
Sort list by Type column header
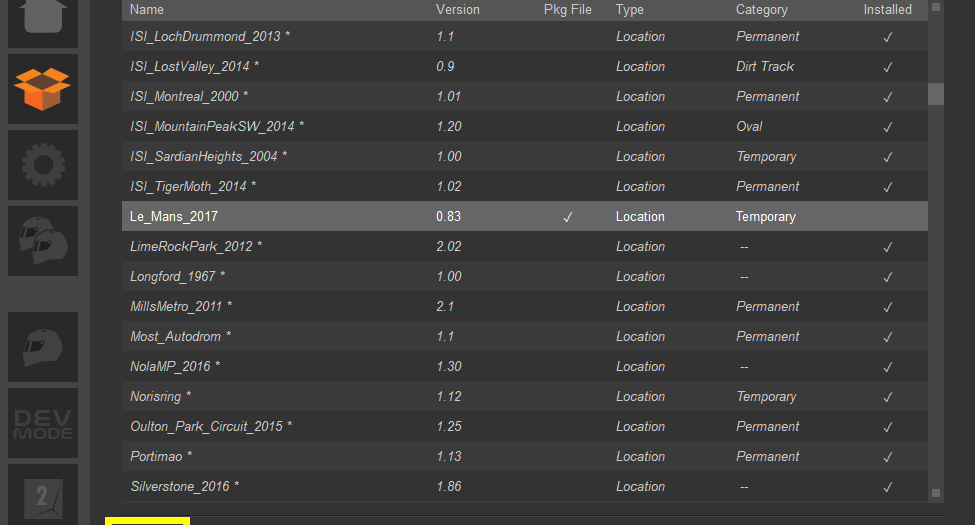click(x=629, y=9)
